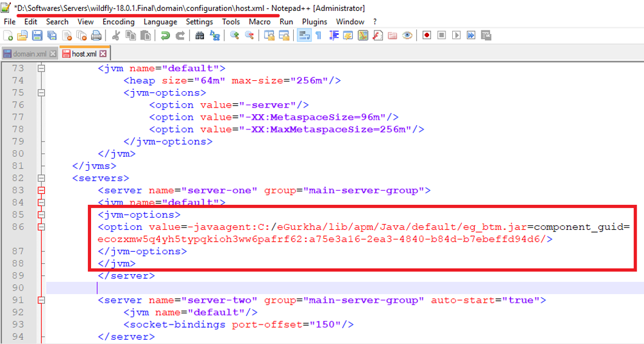Copy the selection using the Copy toolbar icon

[x=130, y=35]
